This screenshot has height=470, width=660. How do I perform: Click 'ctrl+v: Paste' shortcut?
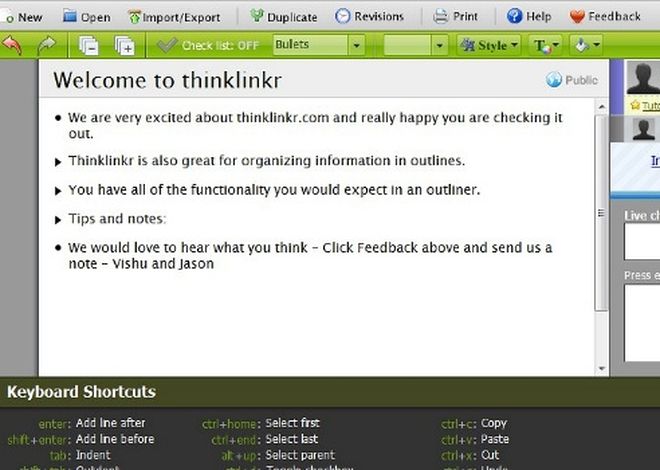point(475,439)
